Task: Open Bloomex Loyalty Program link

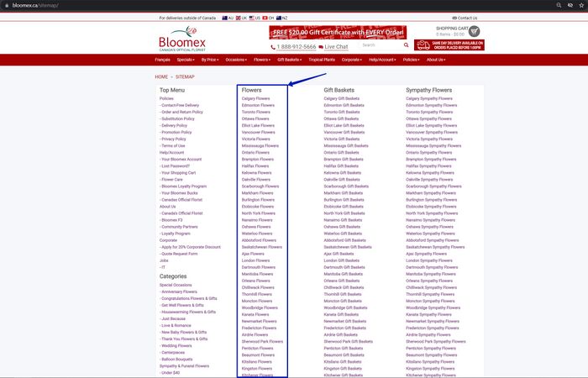Action: (183, 186)
